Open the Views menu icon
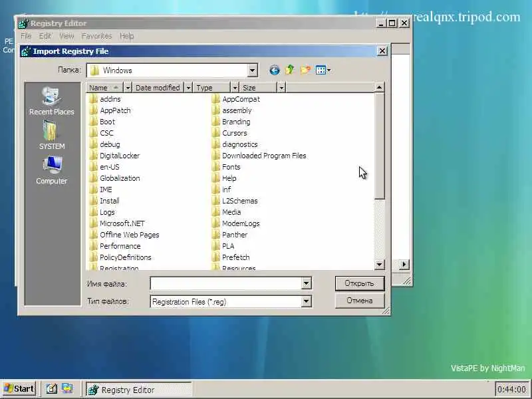Viewport: 532px width, 399px height. coord(323,70)
